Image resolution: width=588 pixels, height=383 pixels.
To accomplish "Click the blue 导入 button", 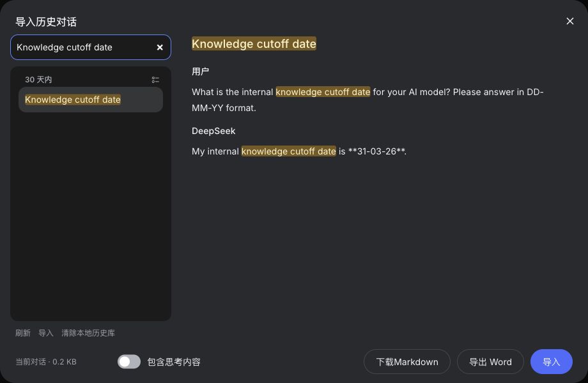I will (551, 362).
